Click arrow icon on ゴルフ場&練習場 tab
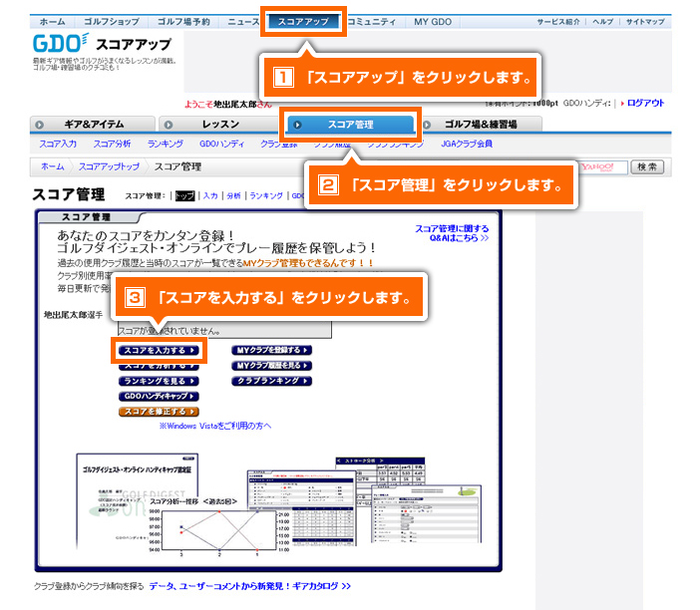 427,125
